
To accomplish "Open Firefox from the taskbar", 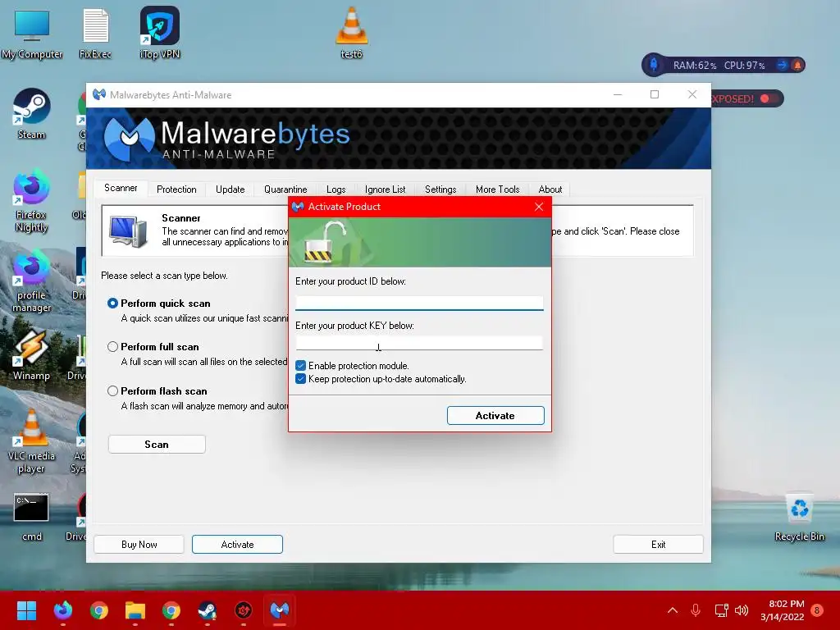I will [x=63, y=610].
